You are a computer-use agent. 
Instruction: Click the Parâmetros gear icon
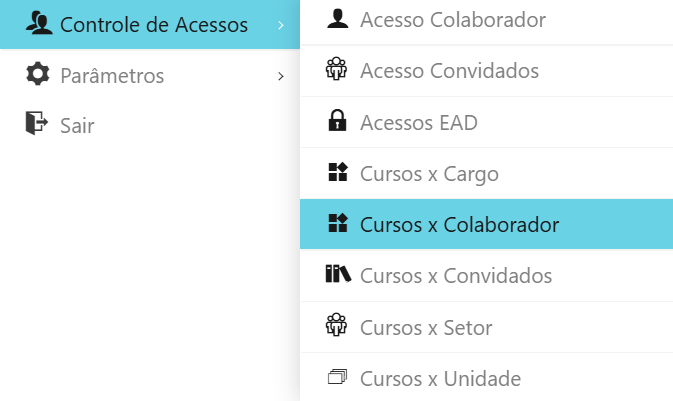coord(38,74)
